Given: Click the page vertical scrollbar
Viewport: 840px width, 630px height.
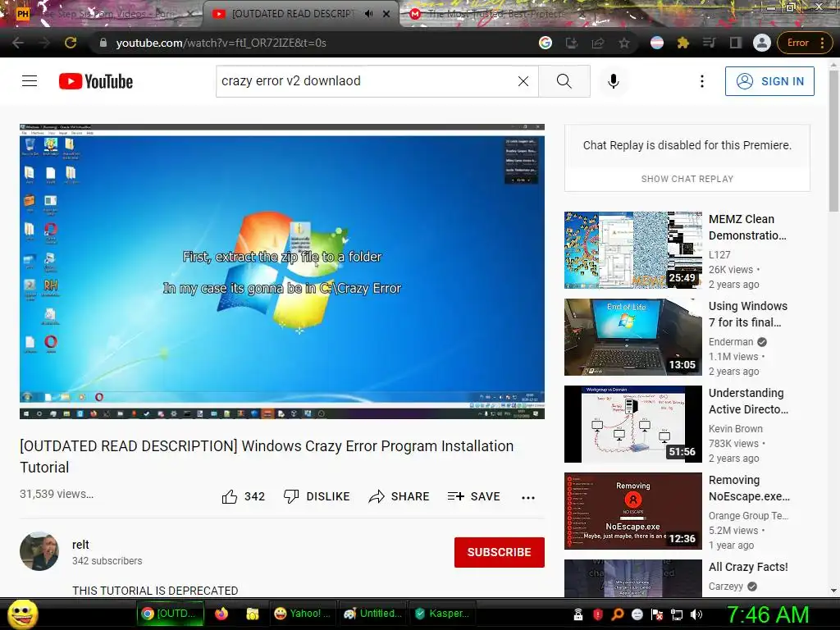Looking at the screenshot, I should click(833, 139).
